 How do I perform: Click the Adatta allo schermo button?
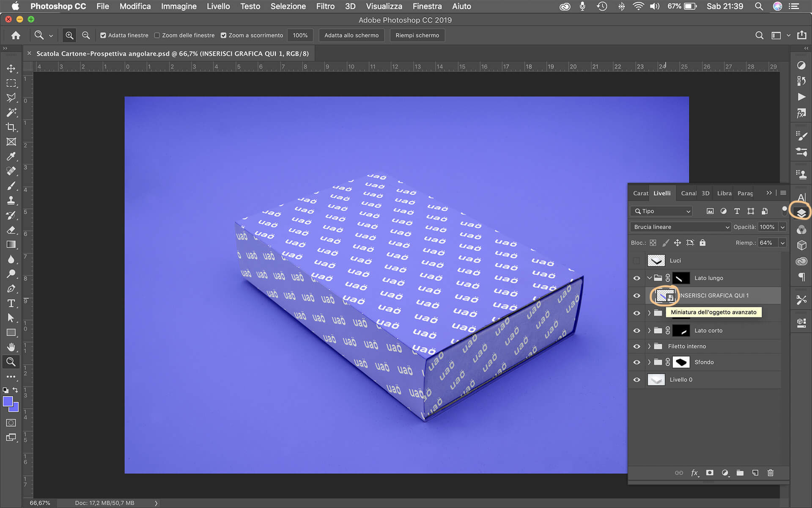tap(351, 36)
